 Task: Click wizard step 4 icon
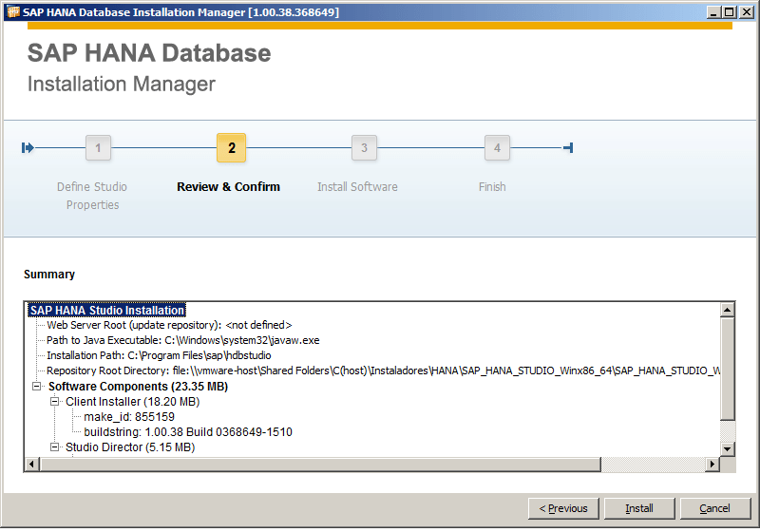tap(496, 148)
